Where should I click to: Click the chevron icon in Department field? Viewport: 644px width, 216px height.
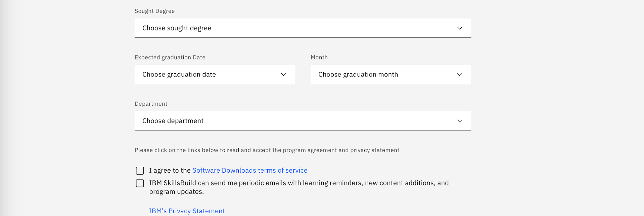click(x=459, y=121)
